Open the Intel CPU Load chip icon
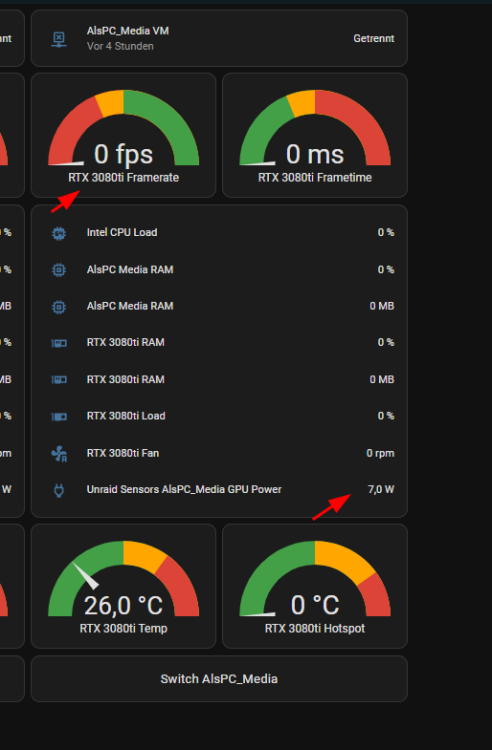Image resolution: width=492 pixels, height=750 pixels. pos(59,233)
